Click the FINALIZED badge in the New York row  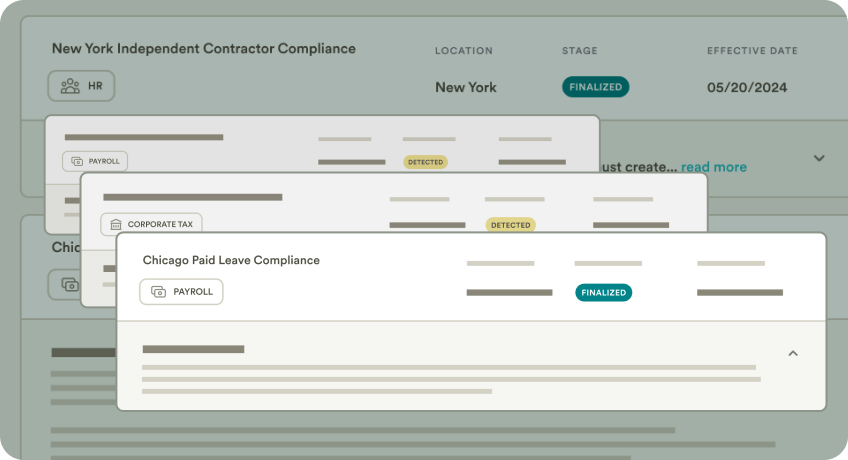595,87
